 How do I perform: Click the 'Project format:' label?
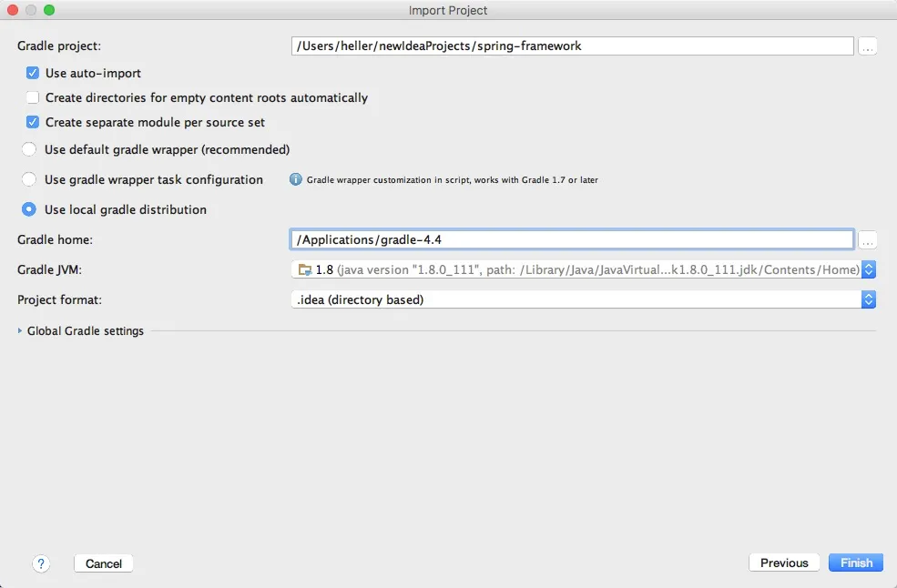pos(59,299)
